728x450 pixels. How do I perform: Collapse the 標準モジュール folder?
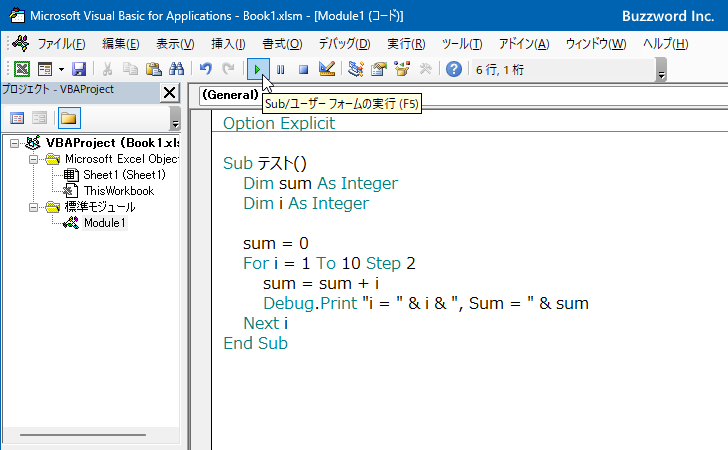(33, 207)
